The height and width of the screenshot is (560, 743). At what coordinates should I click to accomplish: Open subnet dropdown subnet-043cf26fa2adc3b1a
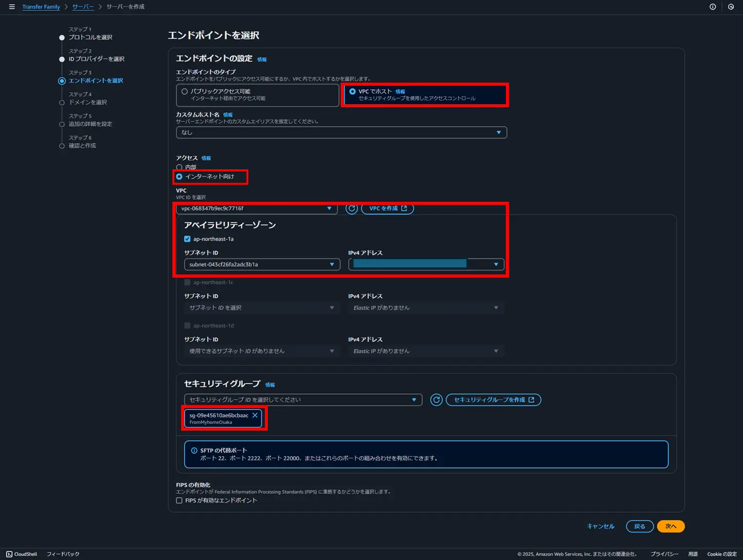262,264
